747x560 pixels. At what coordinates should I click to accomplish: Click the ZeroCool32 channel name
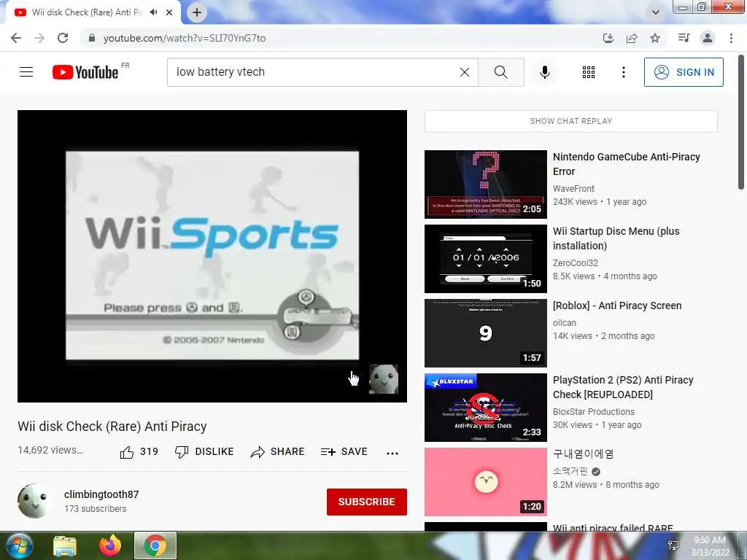point(575,262)
